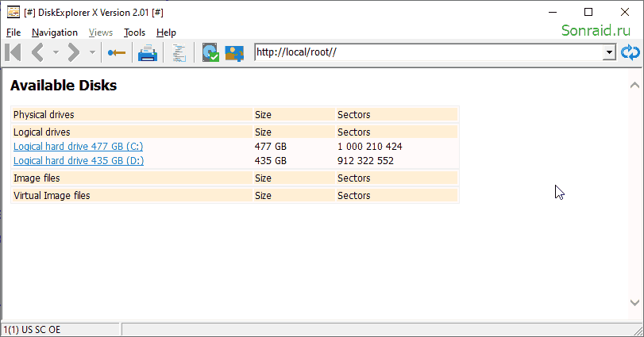This screenshot has width=644, height=337.
Task: Click the address bar input field
Action: [428, 52]
